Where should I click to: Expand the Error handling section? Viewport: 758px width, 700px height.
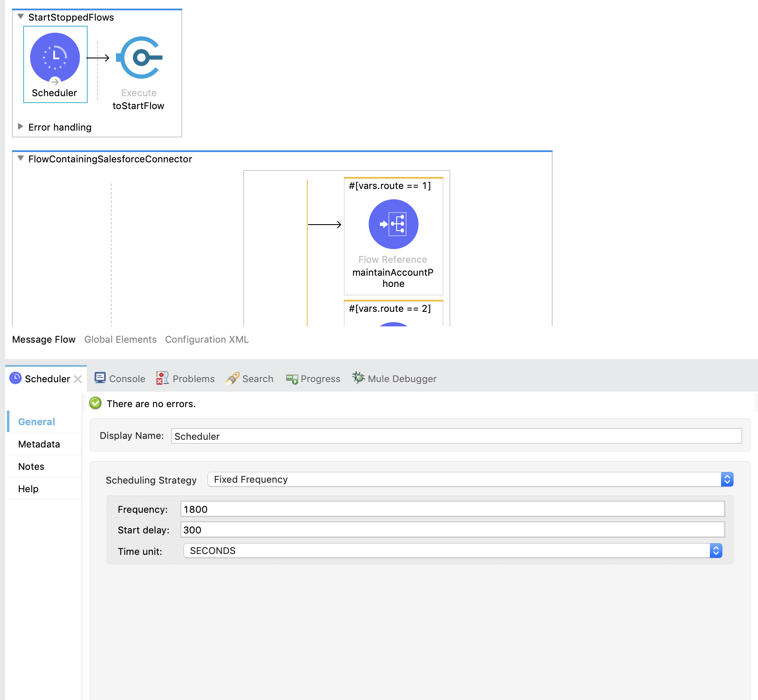point(20,127)
